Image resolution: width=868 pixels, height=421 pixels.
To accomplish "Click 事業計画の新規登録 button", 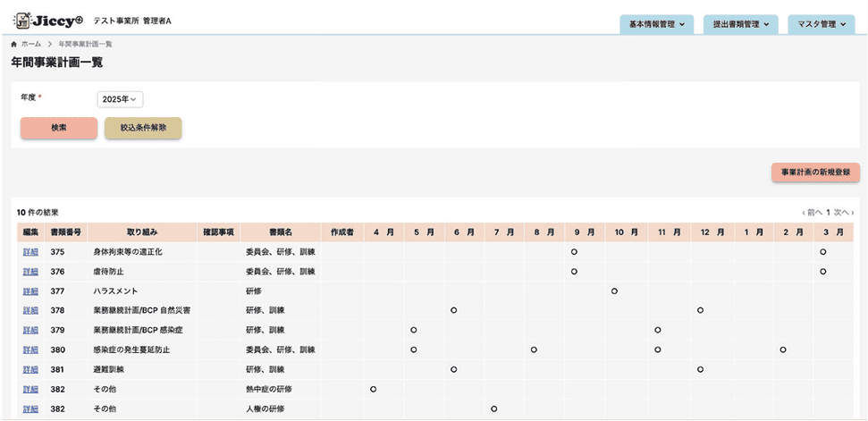I will [815, 172].
